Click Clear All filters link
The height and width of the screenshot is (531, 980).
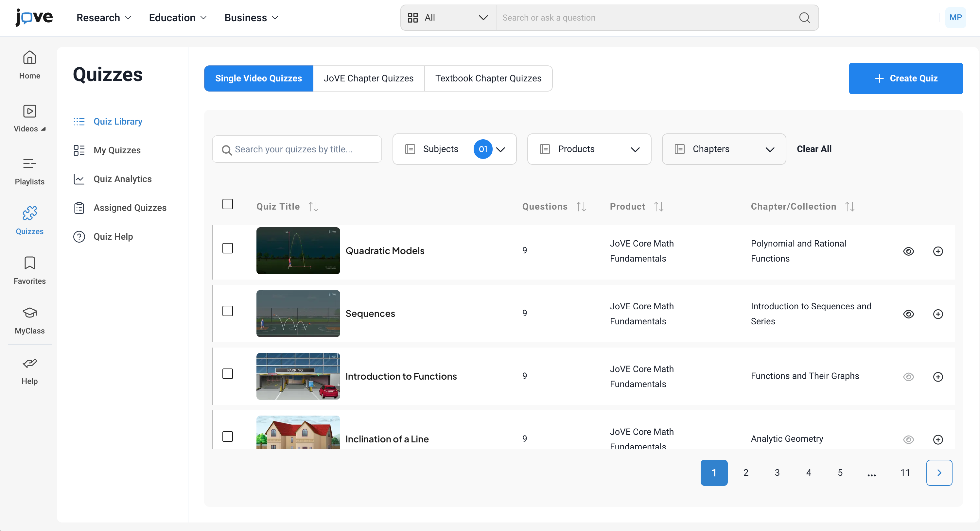814,149
